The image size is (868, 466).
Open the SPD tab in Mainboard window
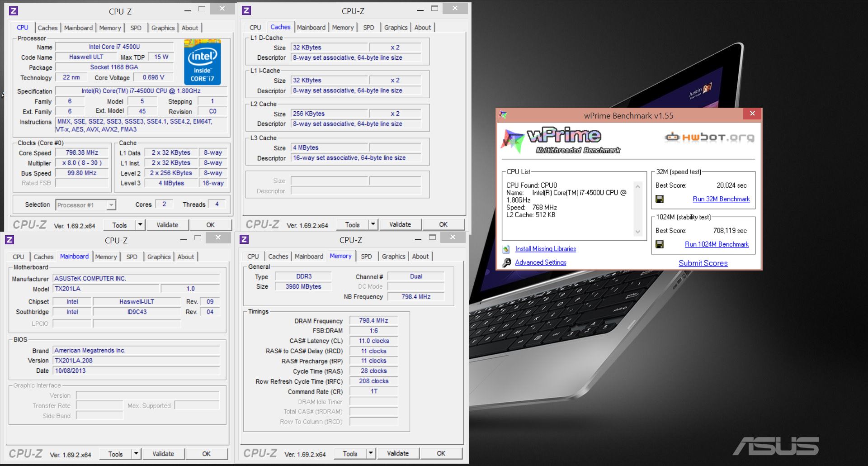(x=132, y=257)
